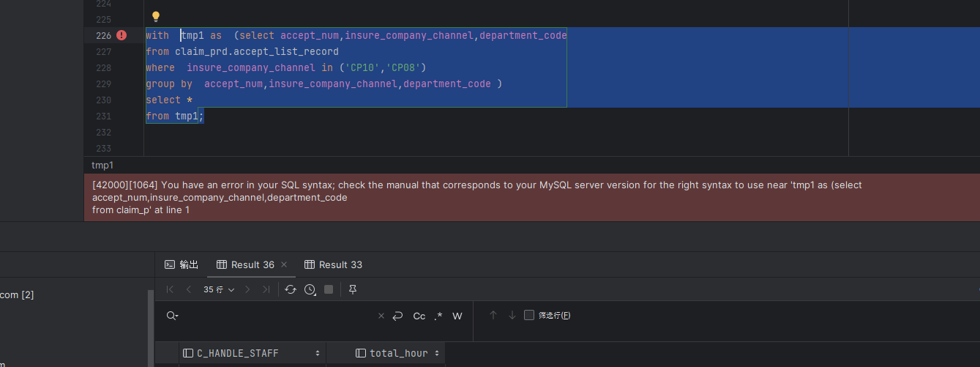The height and width of the screenshot is (367, 980).
Task: Check the 筛选行 (filter rows) checkbox
Action: coord(529,315)
